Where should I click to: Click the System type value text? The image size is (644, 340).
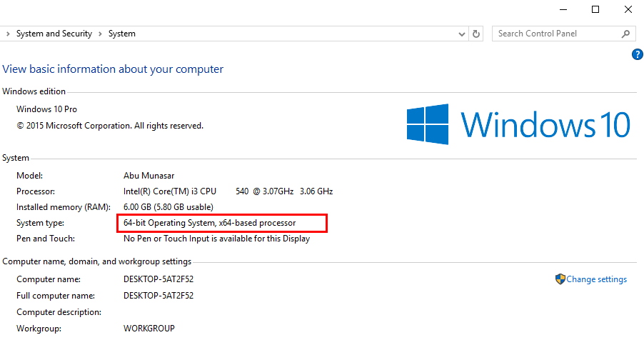(x=209, y=223)
